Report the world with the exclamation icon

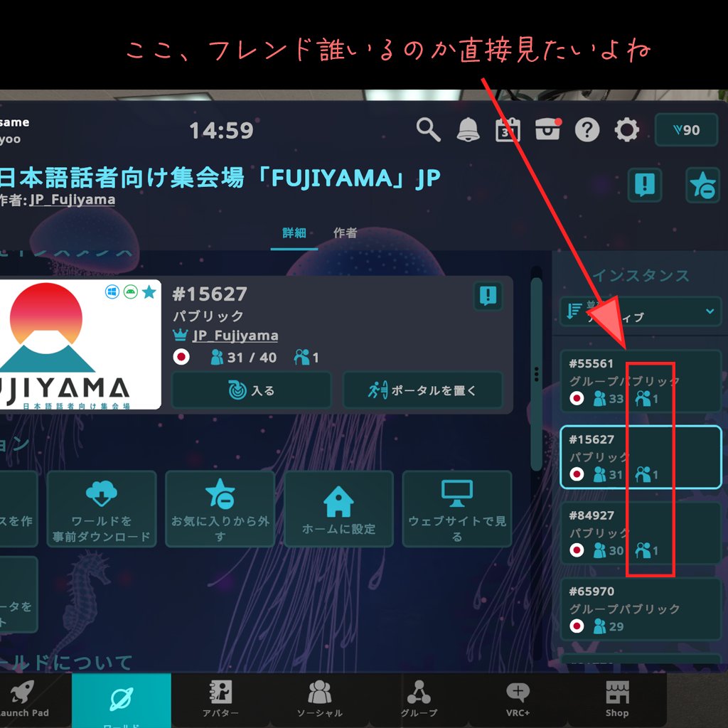pos(644,185)
